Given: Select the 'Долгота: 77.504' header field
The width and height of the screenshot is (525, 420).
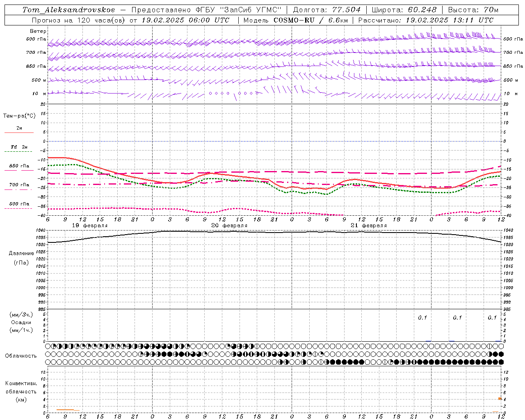Looking at the screenshot, I should (327, 10).
